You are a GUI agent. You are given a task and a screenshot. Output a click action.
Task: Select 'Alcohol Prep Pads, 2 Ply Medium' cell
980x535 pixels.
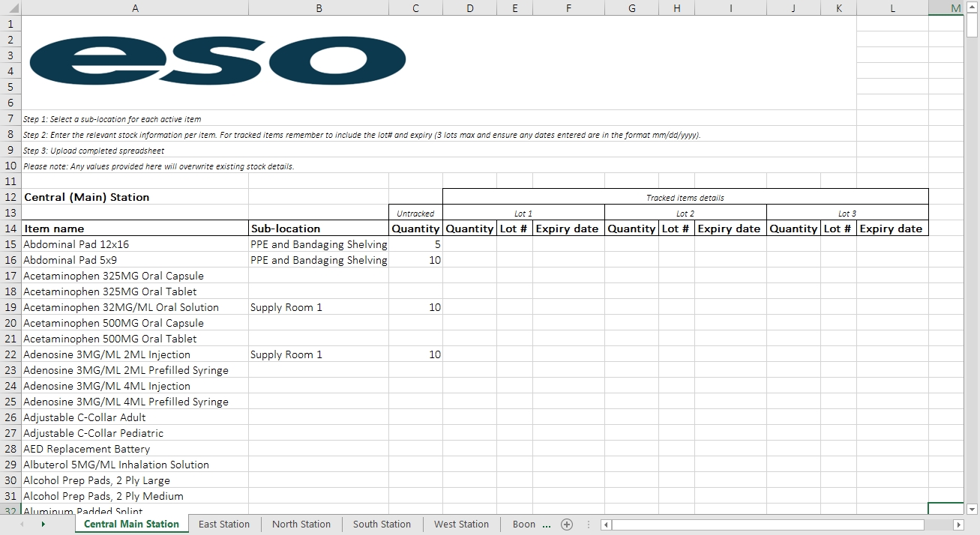coord(135,496)
